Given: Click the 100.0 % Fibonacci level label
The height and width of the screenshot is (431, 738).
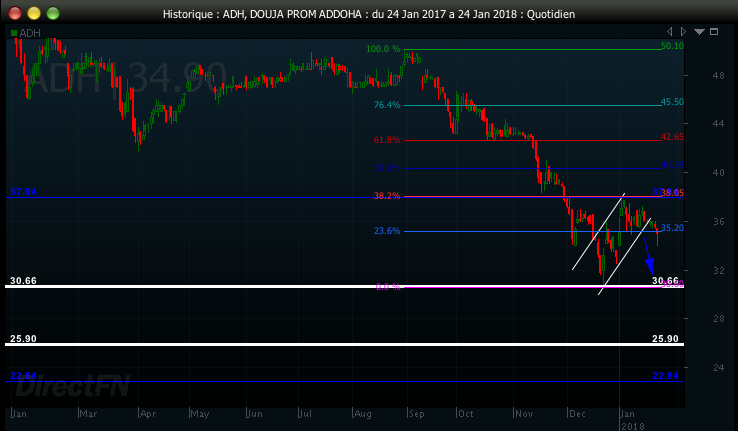Looking at the screenshot, I should click(x=383, y=49).
